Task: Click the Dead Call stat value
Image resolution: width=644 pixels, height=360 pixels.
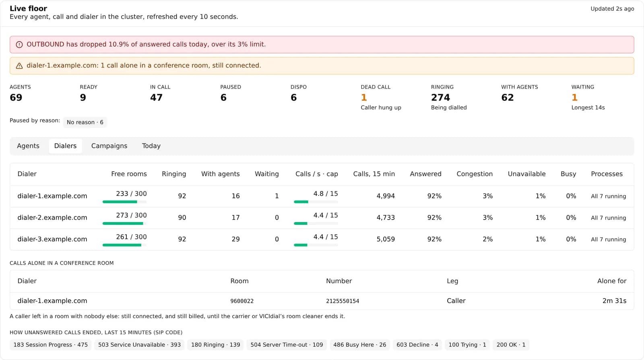Action: point(364,98)
